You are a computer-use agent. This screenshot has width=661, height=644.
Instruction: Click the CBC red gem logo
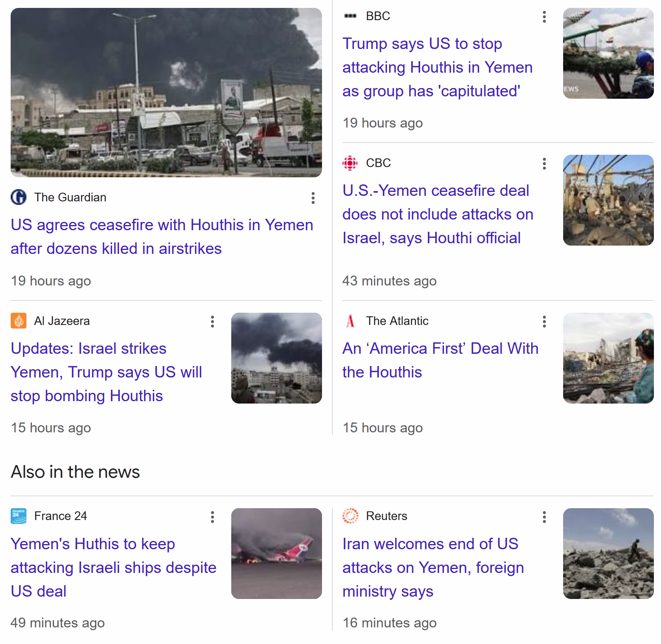tap(350, 163)
